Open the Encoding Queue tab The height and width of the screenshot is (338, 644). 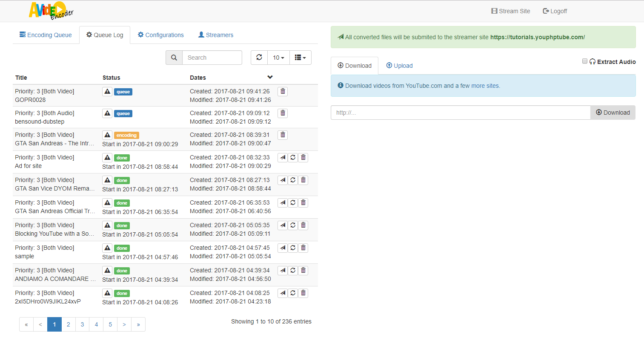click(x=46, y=35)
